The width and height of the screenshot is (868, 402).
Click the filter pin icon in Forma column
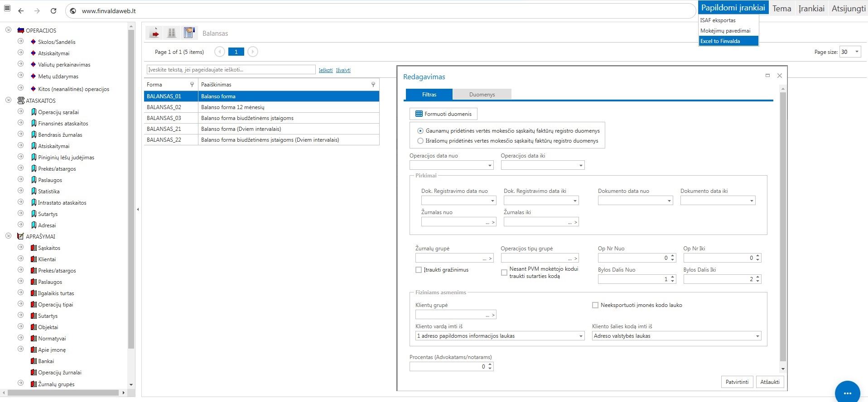click(x=192, y=85)
